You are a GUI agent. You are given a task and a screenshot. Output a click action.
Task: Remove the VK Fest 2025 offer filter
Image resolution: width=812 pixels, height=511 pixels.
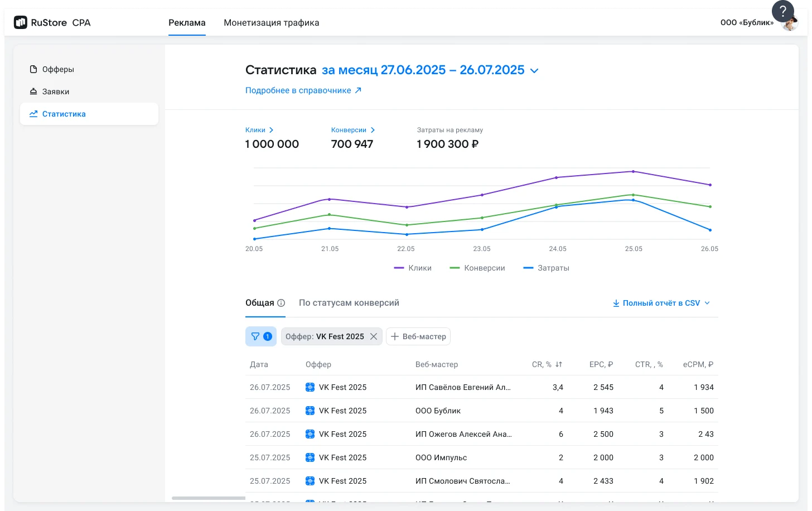click(374, 336)
